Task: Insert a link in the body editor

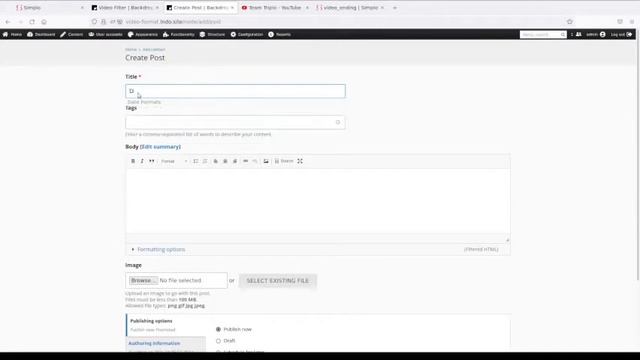Action: pyautogui.click(x=245, y=161)
